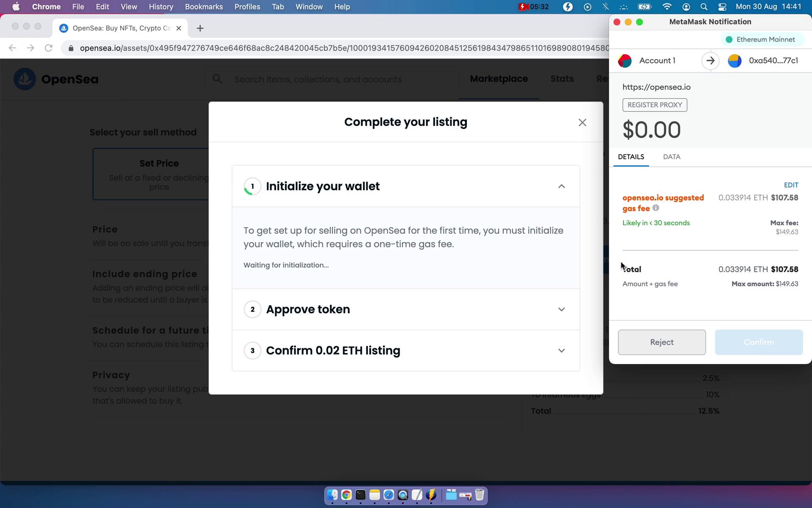
Task: Click Confirm button in MetaMask notification
Action: (759, 342)
